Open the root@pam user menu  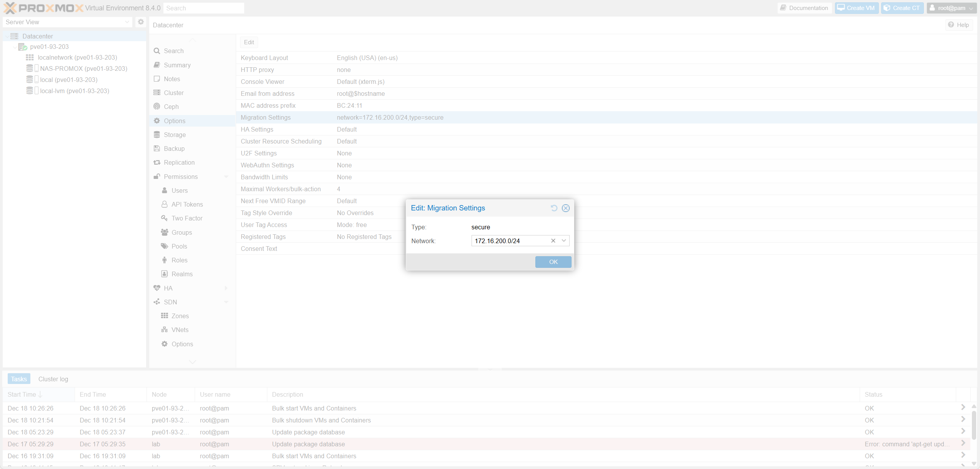click(x=951, y=8)
